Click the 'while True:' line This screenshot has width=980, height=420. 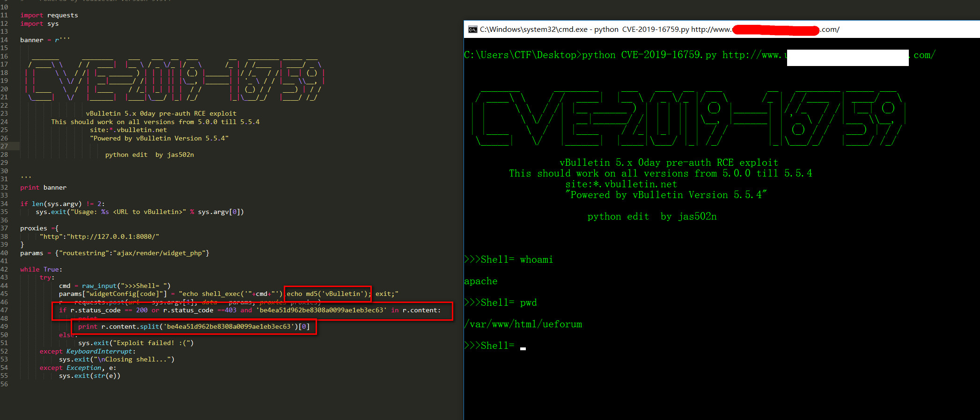[41, 270]
